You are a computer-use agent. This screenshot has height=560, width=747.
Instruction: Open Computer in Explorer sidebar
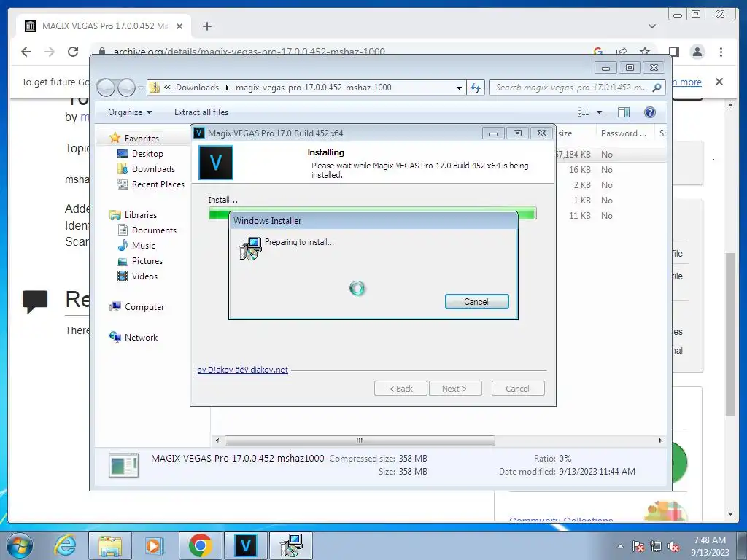[x=144, y=307]
